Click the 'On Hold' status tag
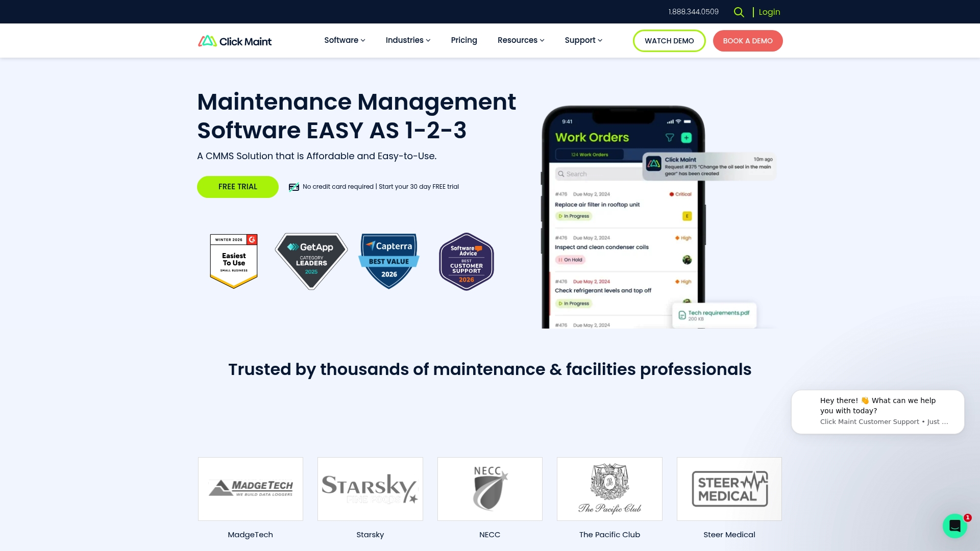 (x=570, y=260)
